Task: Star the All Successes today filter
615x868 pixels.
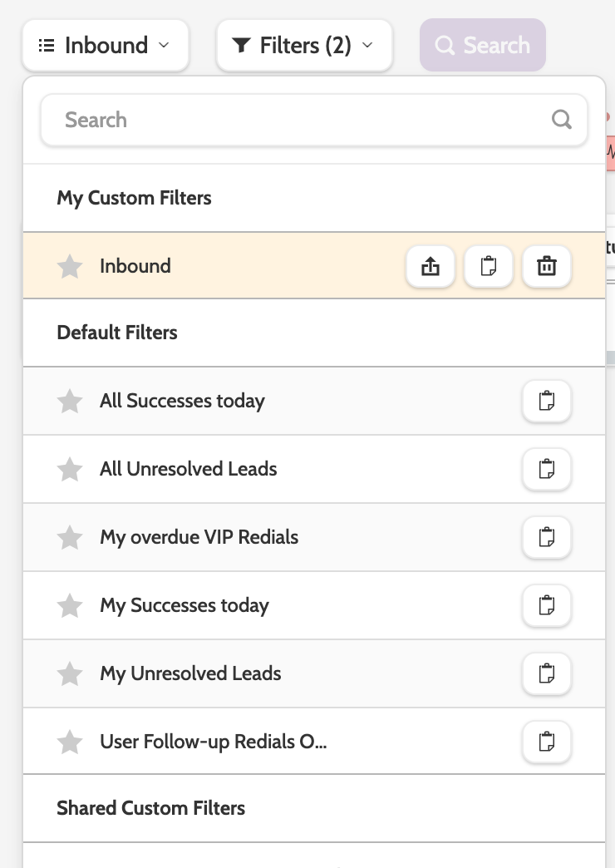Action: pyautogui.click(x=70, y=402)
